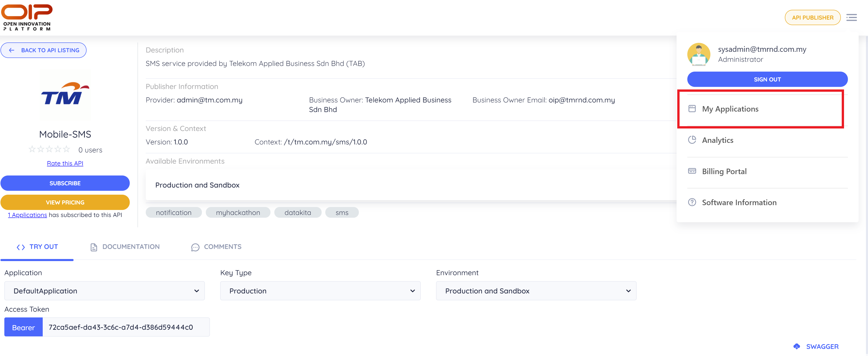Click the back arrow icon in Back to API Listing
This screenshot has height=356, width=868.
pos(12,50)
